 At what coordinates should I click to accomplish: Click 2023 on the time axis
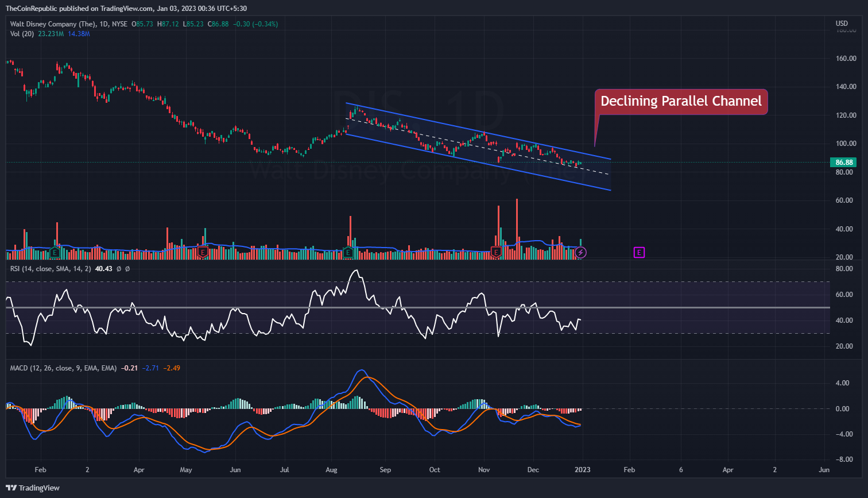click(583, 470)
